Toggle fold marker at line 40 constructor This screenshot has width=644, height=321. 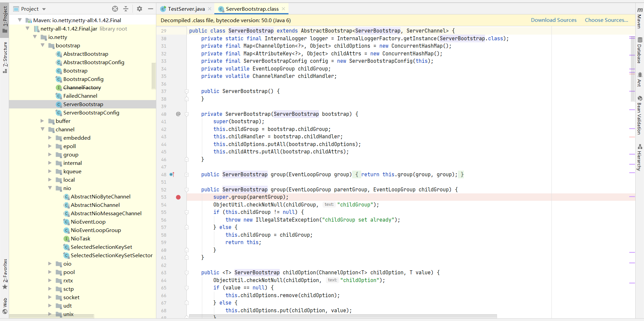coord(187,114)
